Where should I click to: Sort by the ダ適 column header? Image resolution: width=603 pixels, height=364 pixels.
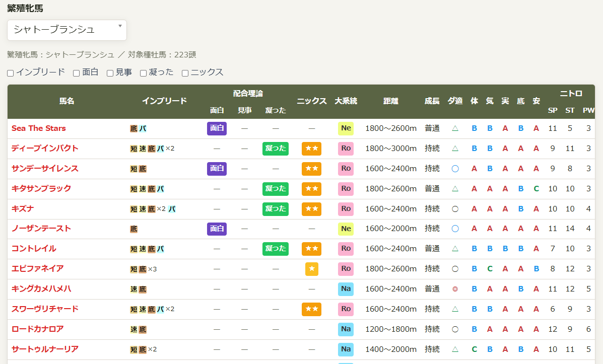pyautogui.click(x=455, y=101)
